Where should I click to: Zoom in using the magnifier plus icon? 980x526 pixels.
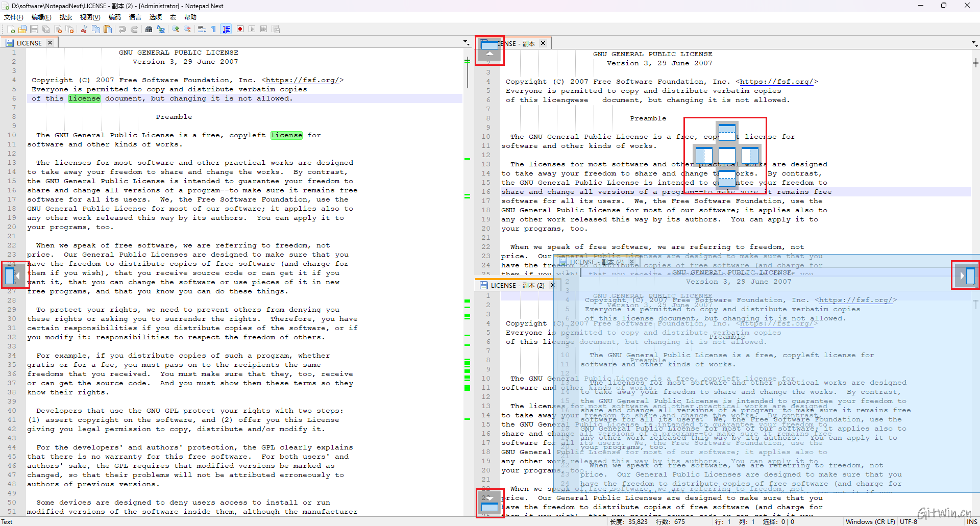(176, 30)
